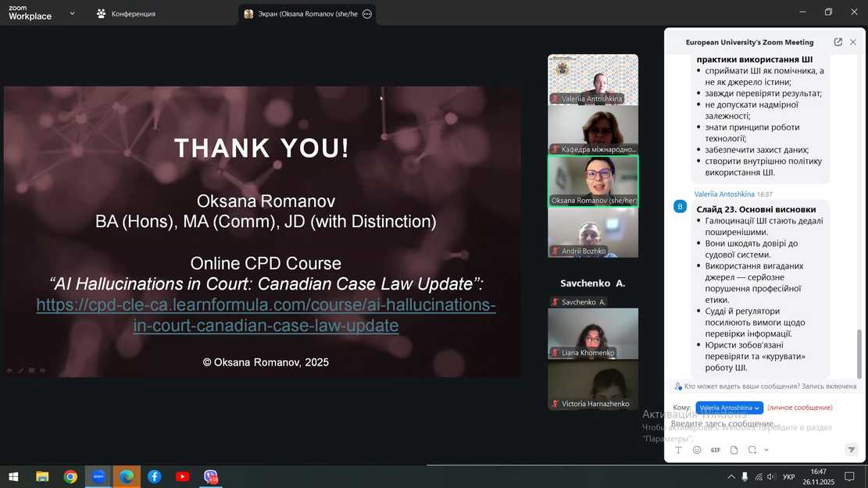Open the more options ellipsis on Экран tab

(367, 14)
